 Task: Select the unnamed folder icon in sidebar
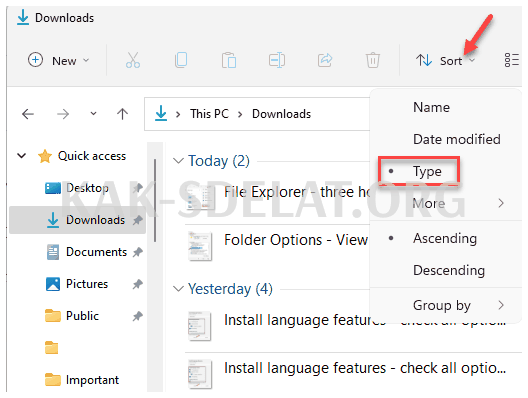point(52,348)
